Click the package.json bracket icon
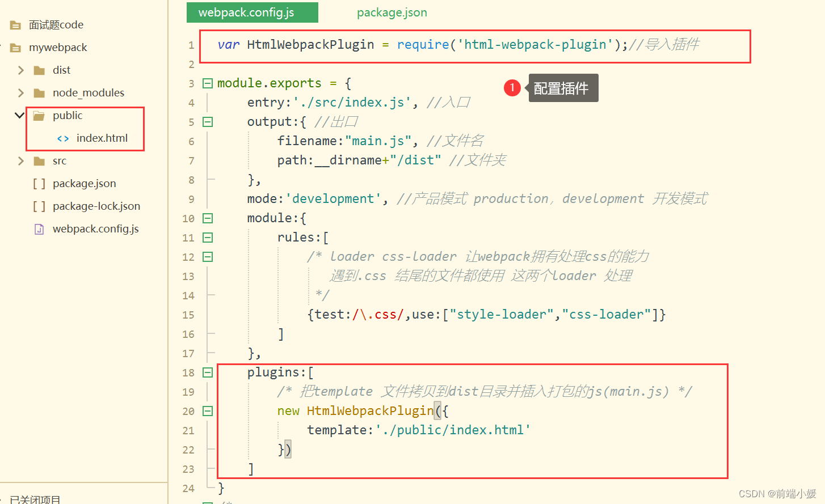 coord(39,184)
